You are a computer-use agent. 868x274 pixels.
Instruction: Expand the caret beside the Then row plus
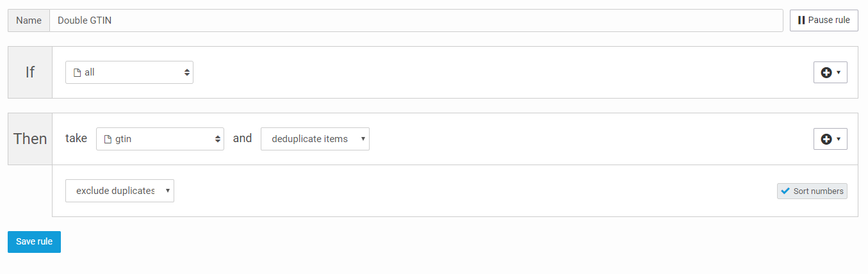839,139
